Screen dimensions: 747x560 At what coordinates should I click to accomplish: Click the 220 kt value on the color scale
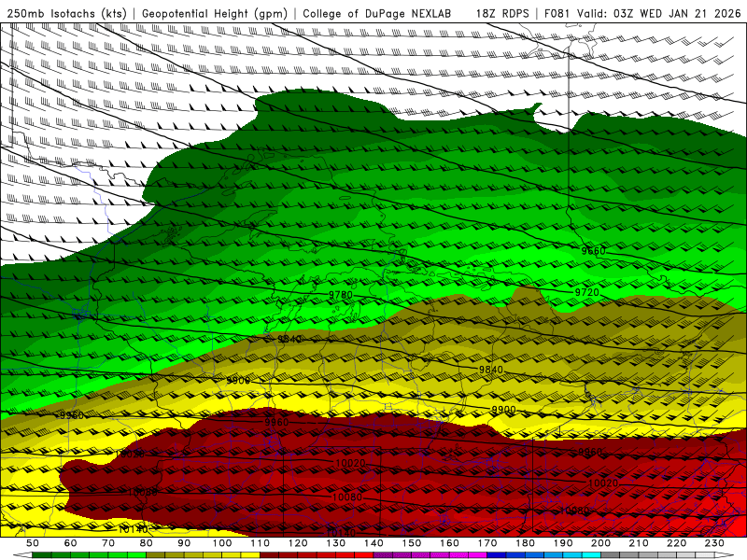(676, 543)
